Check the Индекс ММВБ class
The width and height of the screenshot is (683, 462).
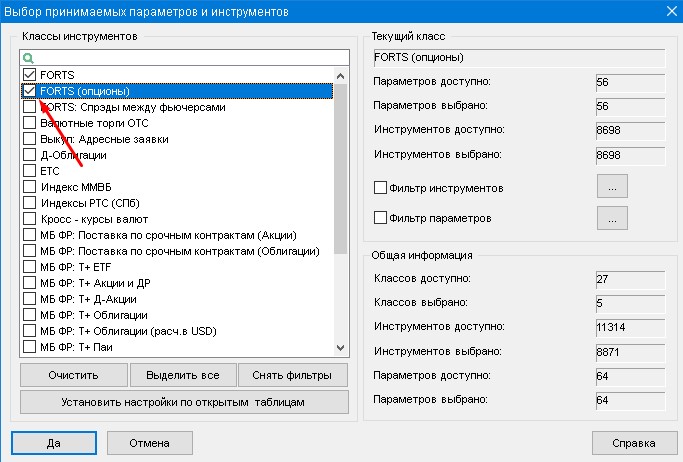click(x=29, y=187)
